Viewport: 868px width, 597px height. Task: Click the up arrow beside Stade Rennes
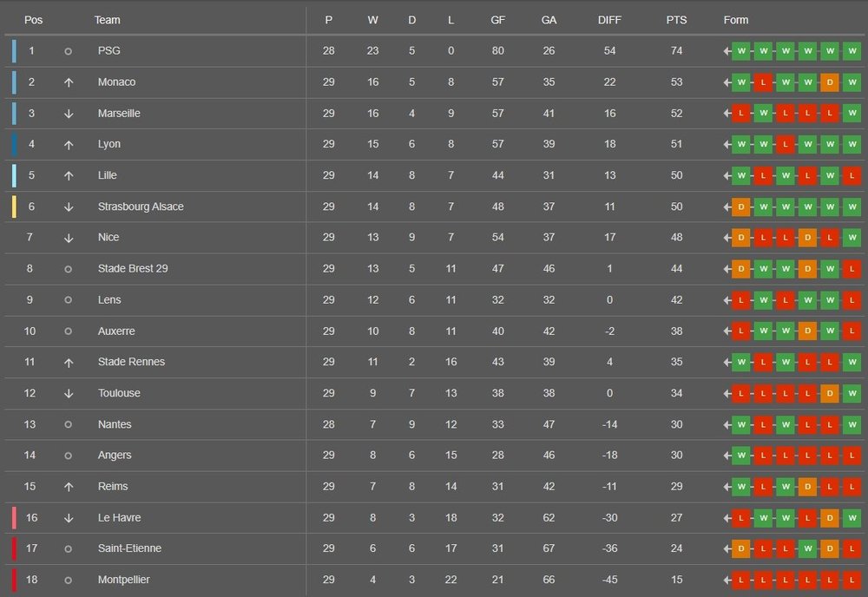(x=68, y=362)
